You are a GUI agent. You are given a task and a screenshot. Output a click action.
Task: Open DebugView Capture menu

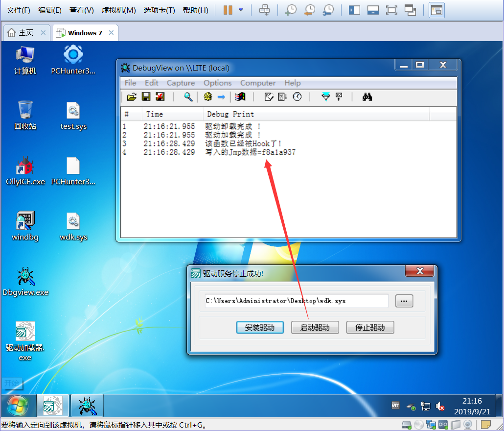click(181, 83)
